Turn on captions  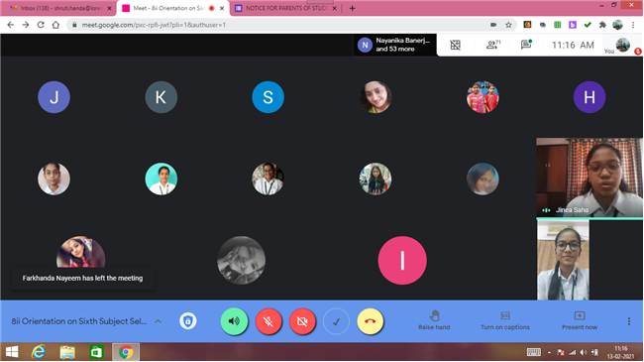click(x=505, y=320)
